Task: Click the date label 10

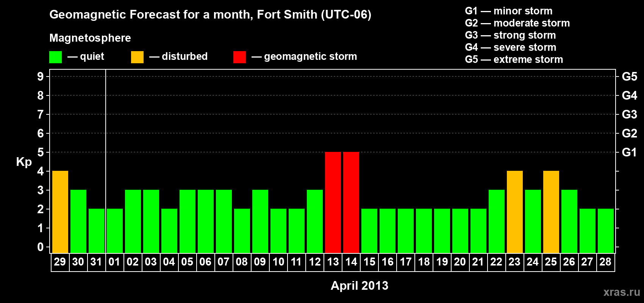Action: (278, 262)
